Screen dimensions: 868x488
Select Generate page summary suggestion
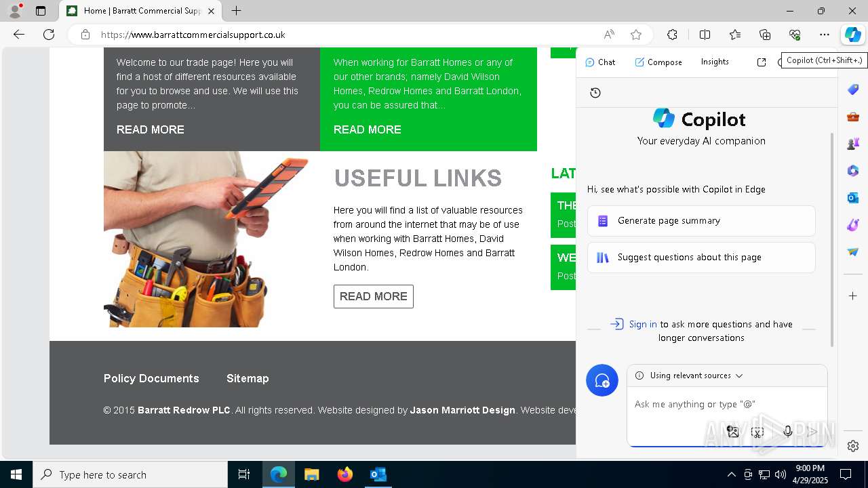pos(701,221)
